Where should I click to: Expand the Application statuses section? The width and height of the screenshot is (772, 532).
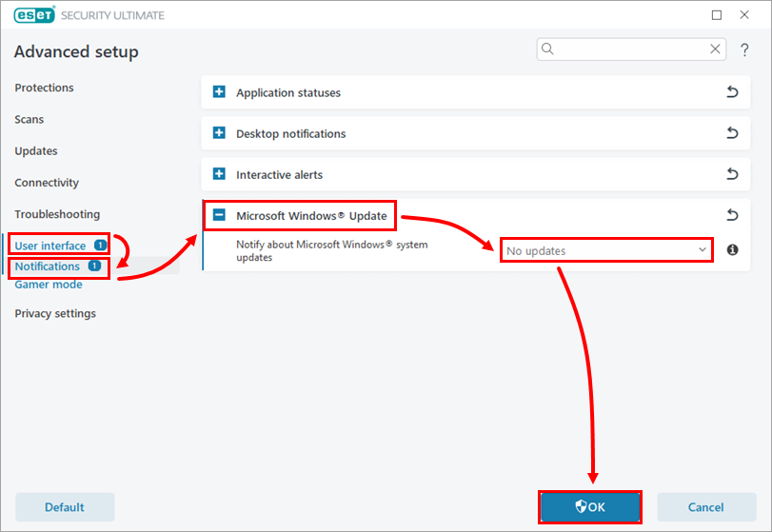[219, 93]
